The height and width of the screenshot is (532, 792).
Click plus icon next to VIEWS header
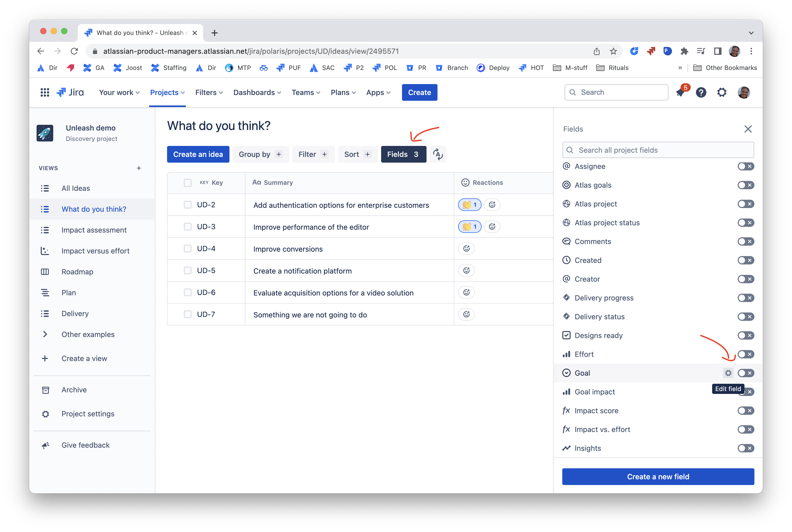tap(139, 168)
